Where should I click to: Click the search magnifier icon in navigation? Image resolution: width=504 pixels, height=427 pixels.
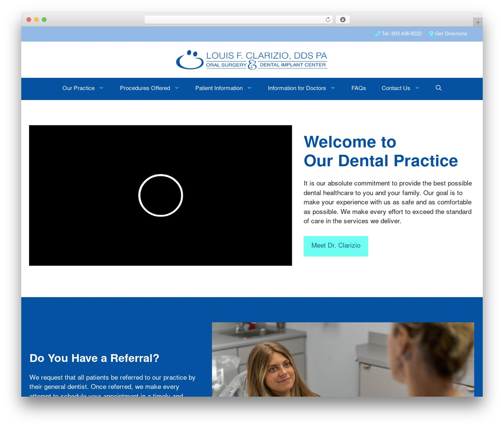(438, 88)
